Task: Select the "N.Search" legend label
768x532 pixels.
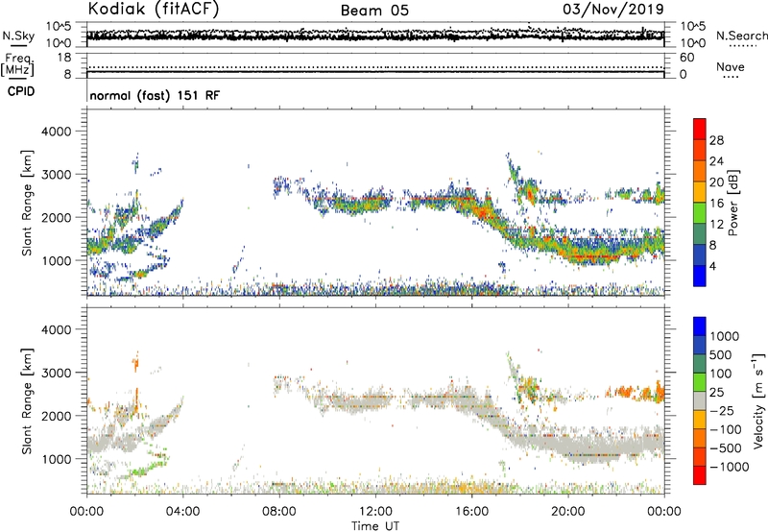Action: [x=741, y=36]
